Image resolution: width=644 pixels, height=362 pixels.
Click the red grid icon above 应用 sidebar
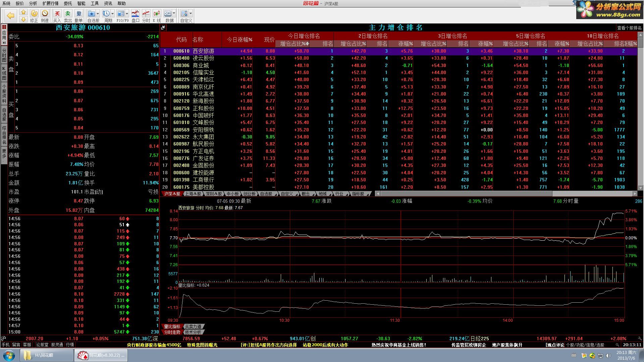[4, 27]
